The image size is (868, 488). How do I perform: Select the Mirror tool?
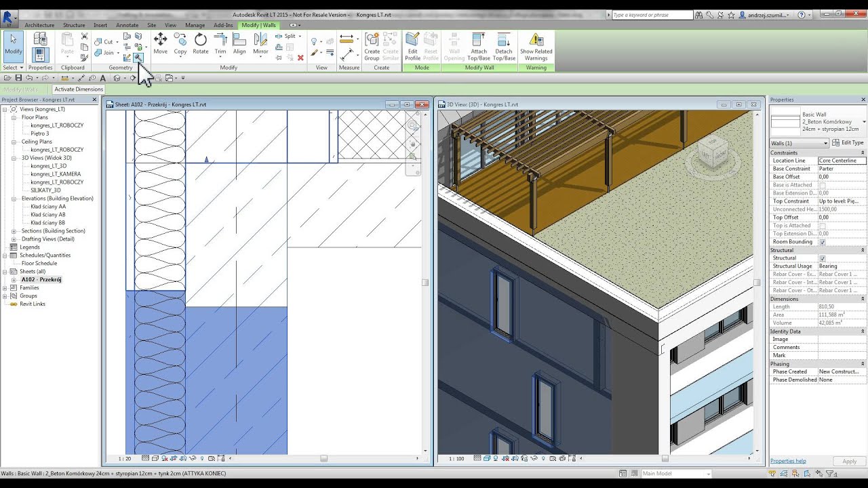260,43
